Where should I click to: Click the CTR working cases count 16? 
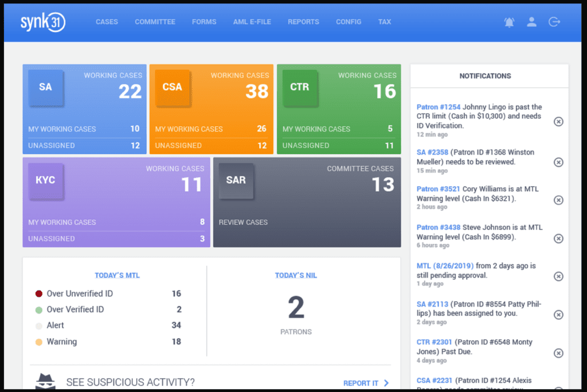click(385, 92)
